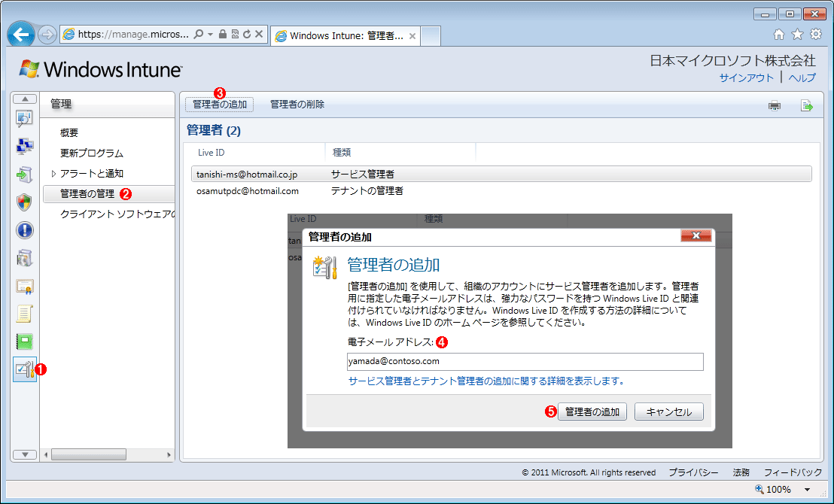Image resolution: width=834 pixels, height=504 pixels.
Task: Click the キャンセル button
Action: click(x=669, y=411)
